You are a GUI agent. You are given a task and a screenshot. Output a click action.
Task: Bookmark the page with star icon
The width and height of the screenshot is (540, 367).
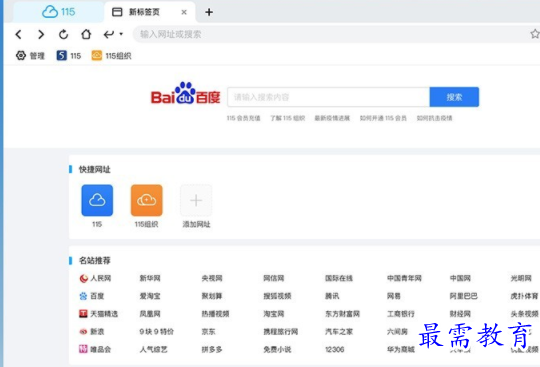coord(535,34)
